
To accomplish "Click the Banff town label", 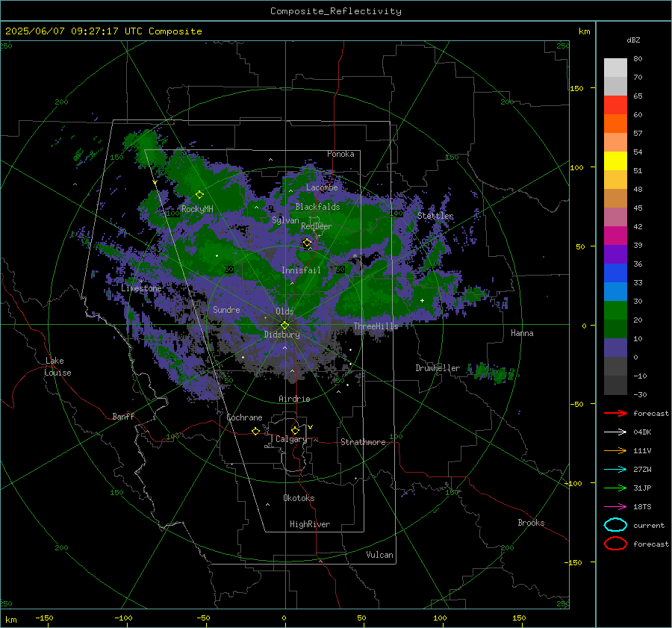I will point(123,417).
